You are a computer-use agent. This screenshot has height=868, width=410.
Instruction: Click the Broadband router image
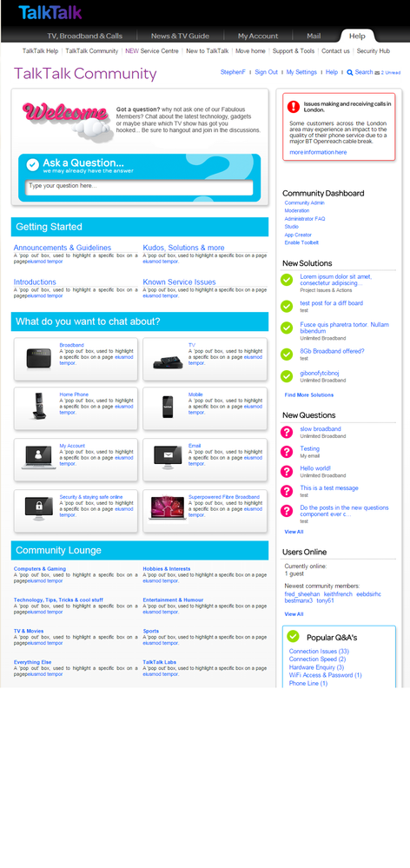(x=39, y=359)
